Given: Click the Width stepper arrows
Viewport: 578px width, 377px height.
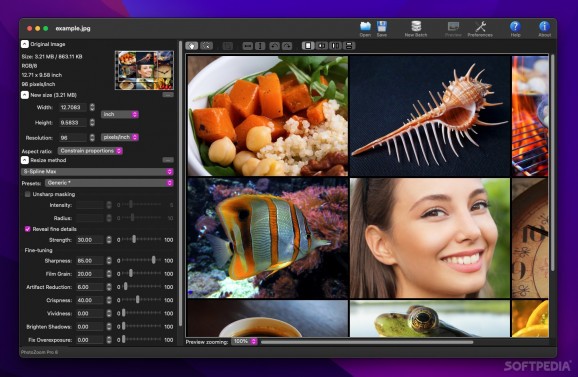Looking at the screenshot, I should tap(92, 107).
